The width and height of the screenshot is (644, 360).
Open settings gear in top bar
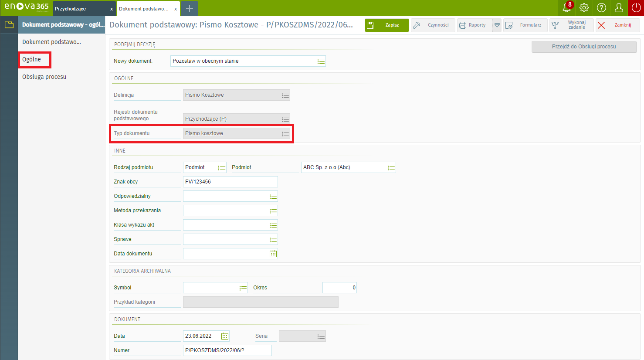tap(584, 8)
